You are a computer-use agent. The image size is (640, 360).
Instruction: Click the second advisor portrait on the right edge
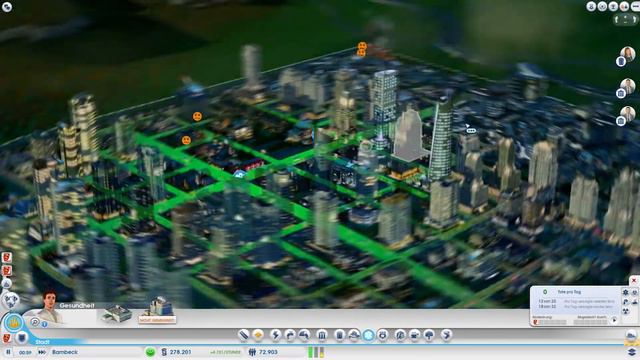click(x=628, y=86)
